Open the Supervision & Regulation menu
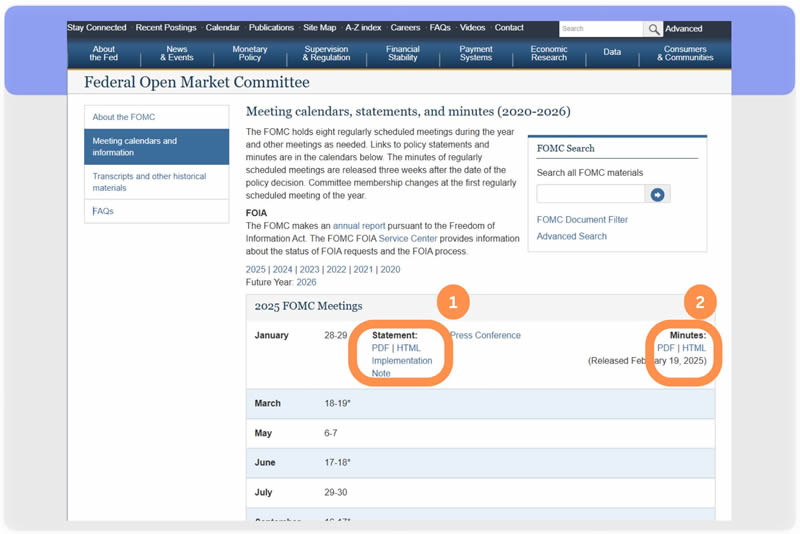This screenshot has width=800, height=534. click(x=326, y=54)
